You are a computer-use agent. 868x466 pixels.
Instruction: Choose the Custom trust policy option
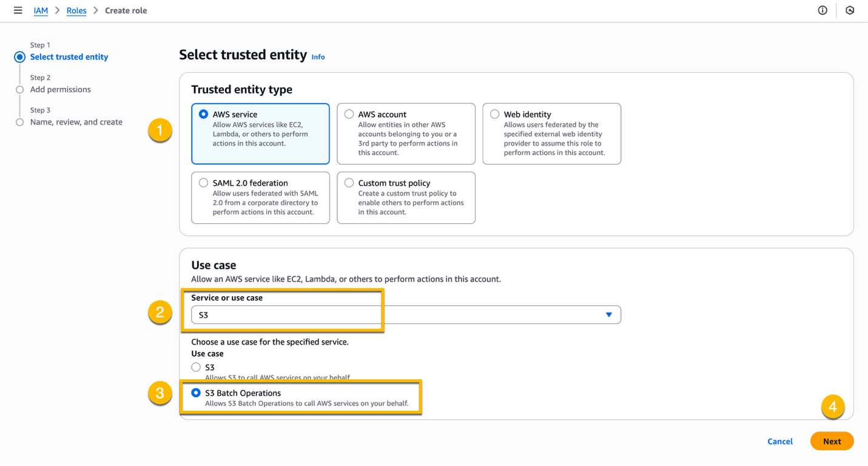[x=349, y=183]
